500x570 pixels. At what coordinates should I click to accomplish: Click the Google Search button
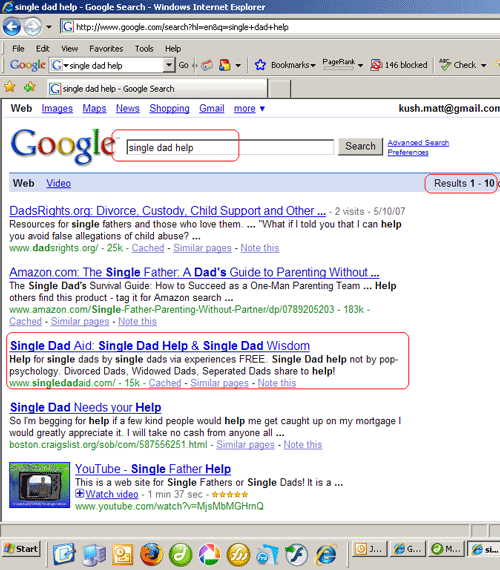pos(360,146)
